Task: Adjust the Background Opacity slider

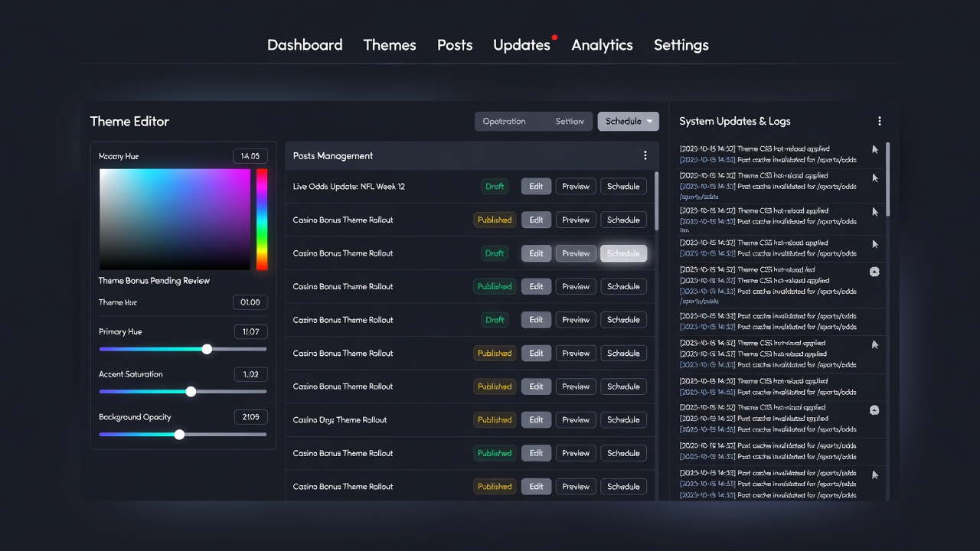Action: pyautogui.click(x=183, y=435)
